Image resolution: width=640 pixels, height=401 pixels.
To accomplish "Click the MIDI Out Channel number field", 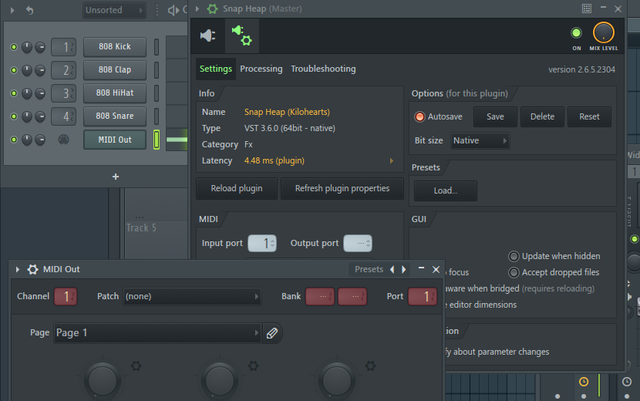I will [65, 297].
